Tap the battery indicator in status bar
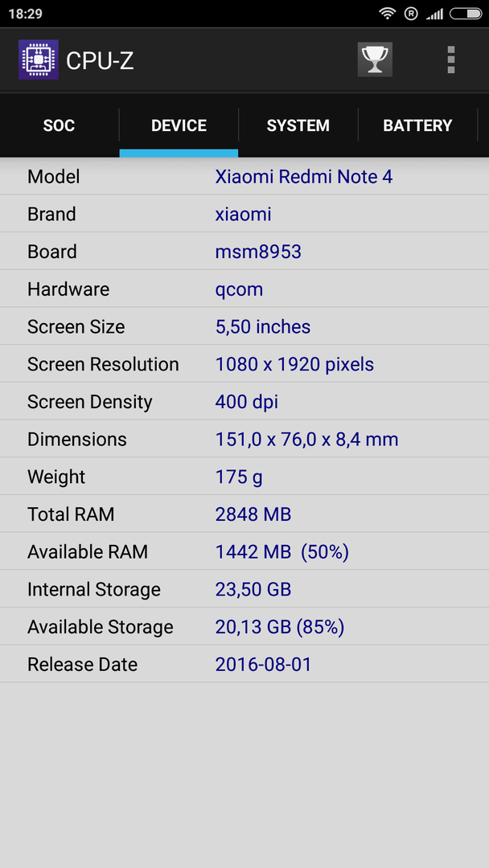The height and width of the screenshot is (868, 489). tap(465, 14)
